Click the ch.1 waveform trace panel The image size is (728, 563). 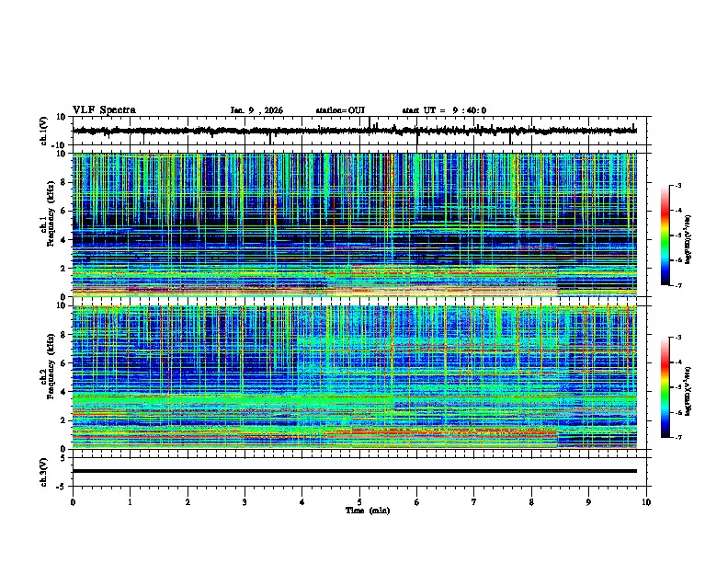click(x=361, y=131)
